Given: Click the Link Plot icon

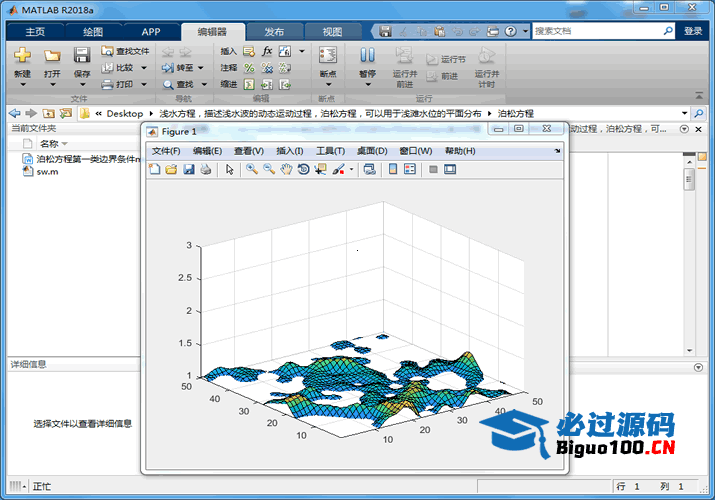Looking at the screenshot, I should coord(369,170).
